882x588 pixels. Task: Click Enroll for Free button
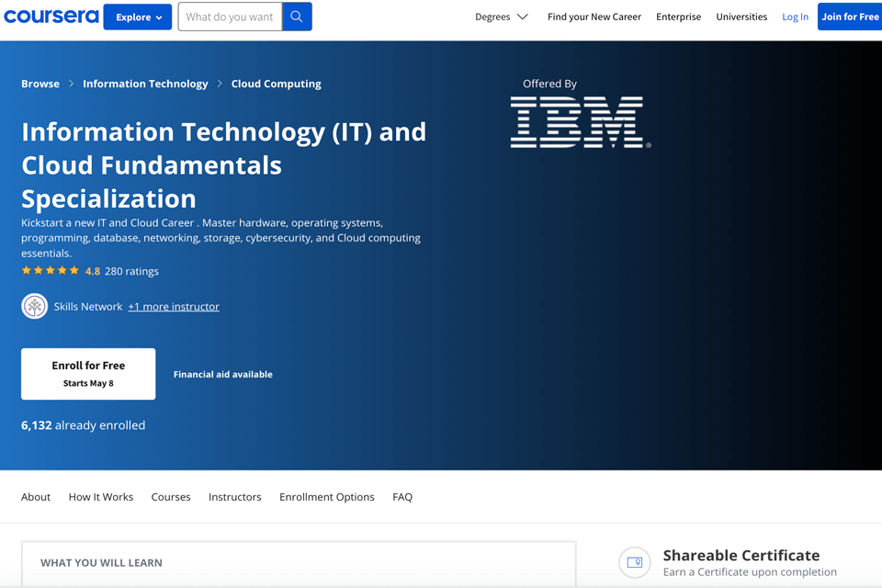(x=88, y=374)
